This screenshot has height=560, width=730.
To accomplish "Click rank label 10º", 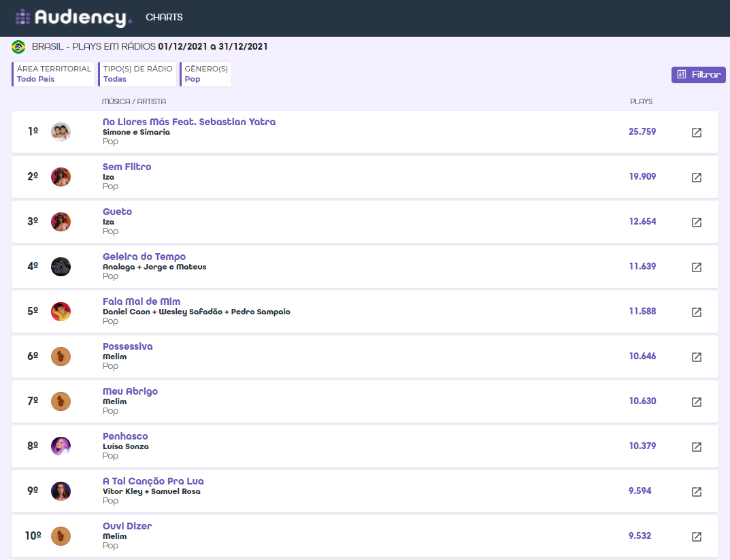I will (33, 536).
